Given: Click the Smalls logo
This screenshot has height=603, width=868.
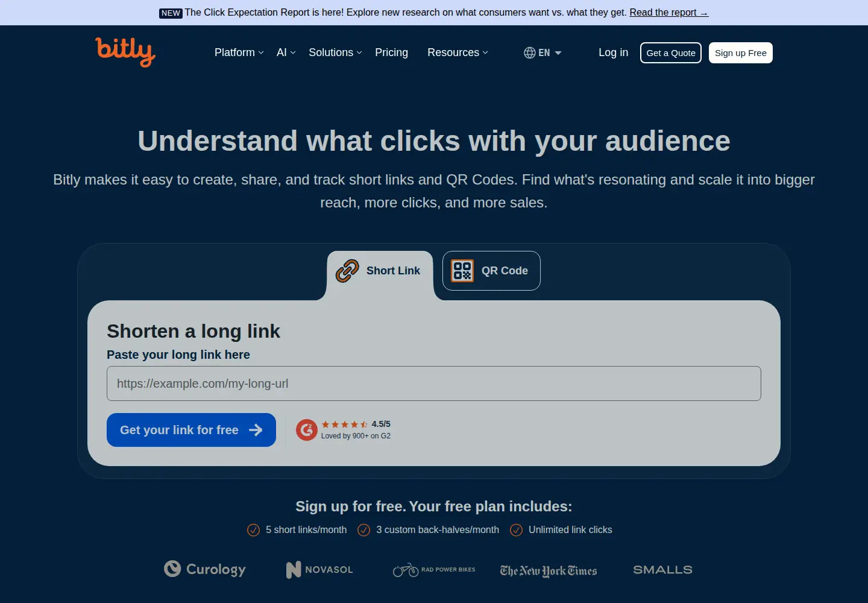Looking at the screenshot, I should tap(662, 570).
